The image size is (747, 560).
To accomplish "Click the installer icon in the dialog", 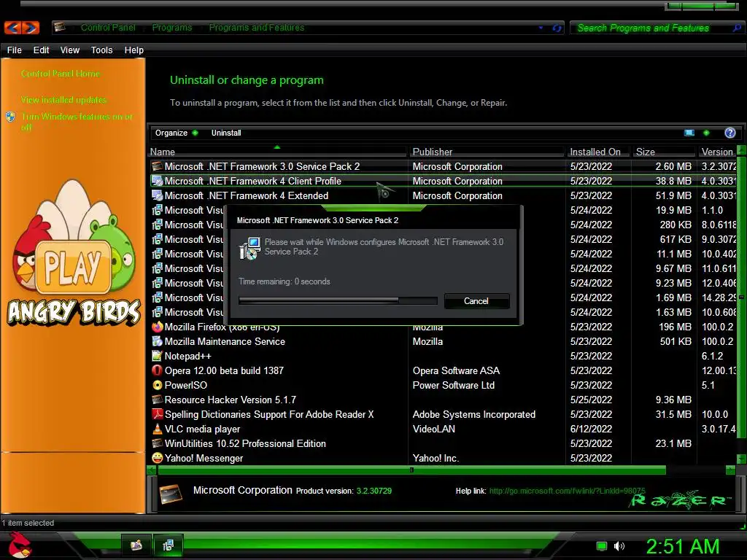I will [249, 248].
